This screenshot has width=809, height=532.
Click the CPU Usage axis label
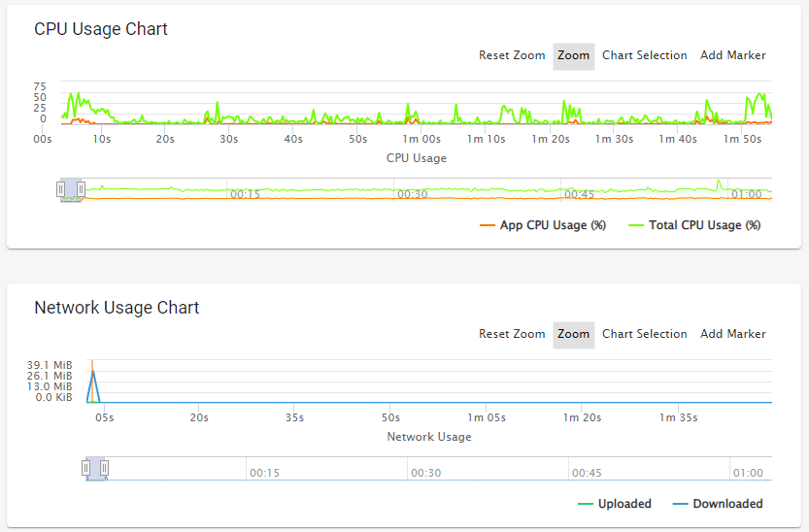(417, 158)
